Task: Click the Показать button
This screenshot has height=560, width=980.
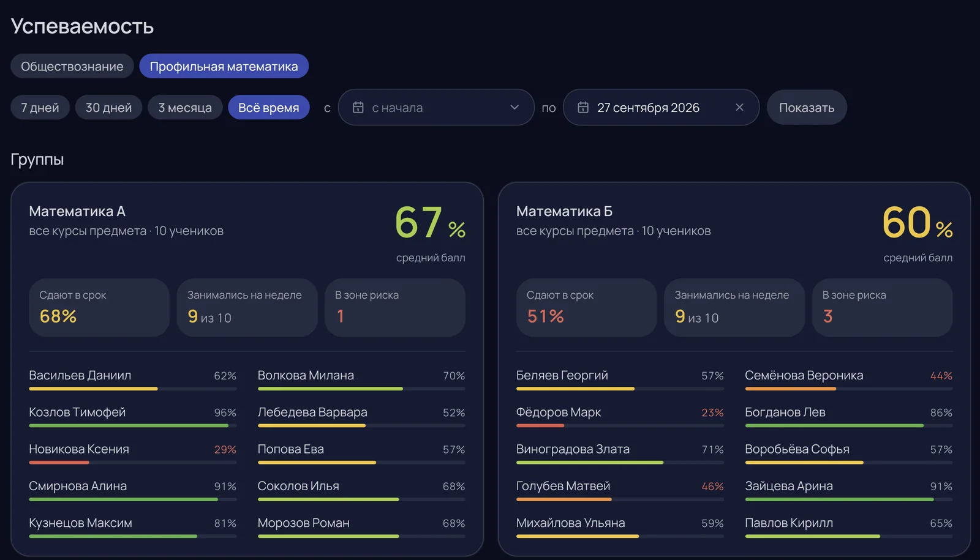Action: point(807,108)
